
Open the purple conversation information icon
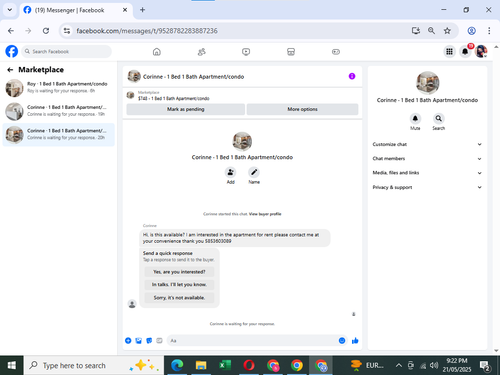(x=352, y=76)
